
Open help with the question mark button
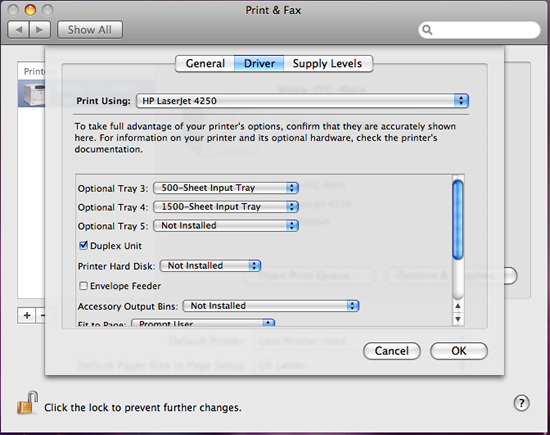coord(521,403)
